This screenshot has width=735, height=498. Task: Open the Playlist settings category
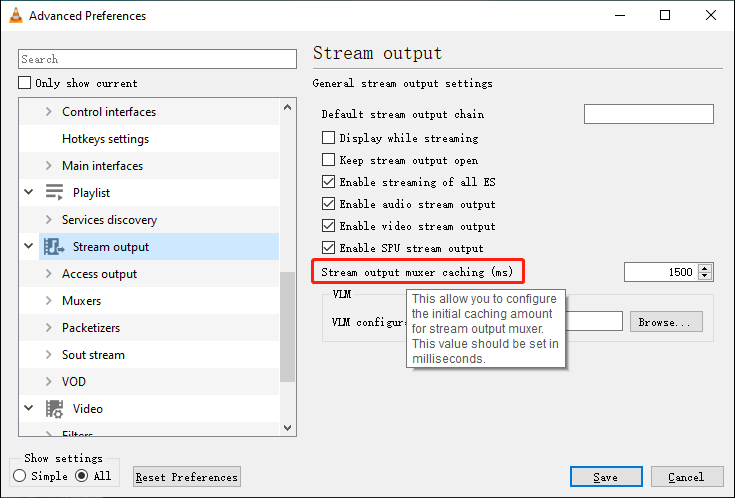91,193
